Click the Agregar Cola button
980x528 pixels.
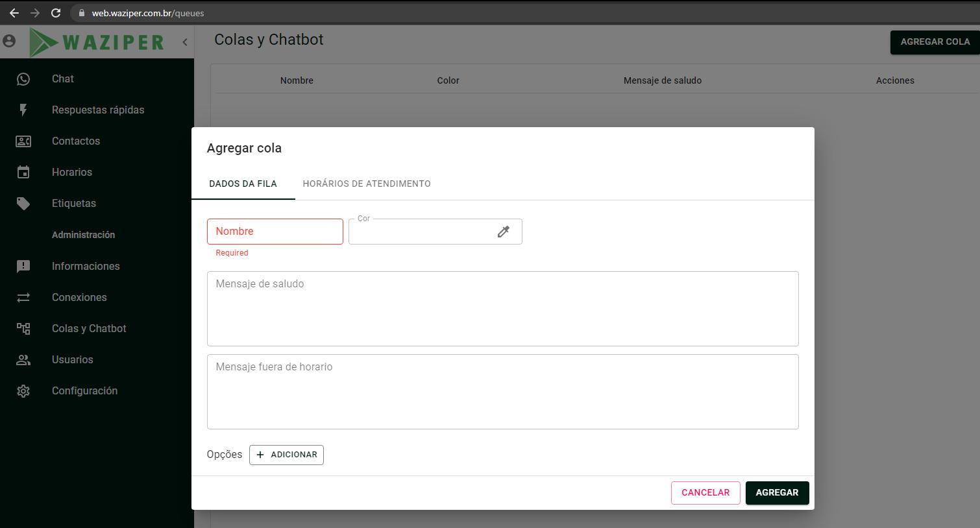pyautogui.click(x=935, y=42)
